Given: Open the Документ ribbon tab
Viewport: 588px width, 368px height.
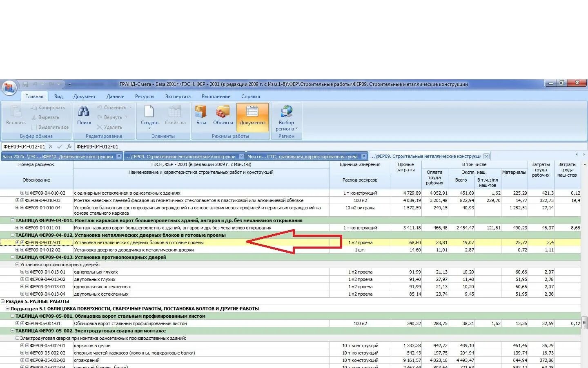Looking at the screenshot, I should pos(85,96).
